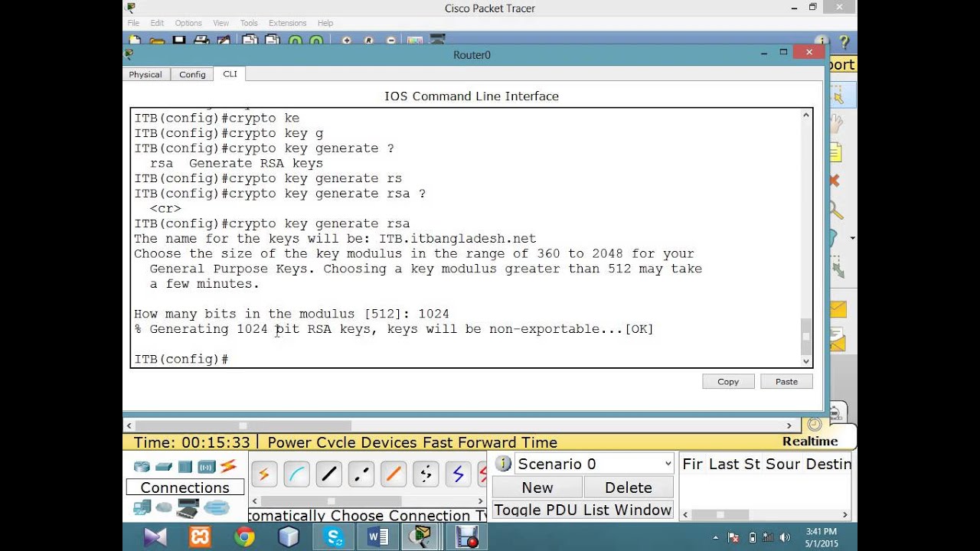Image resolution: width=980 pixels, height=551 pixels.
Task: Pick the copper straight-through cable
Action: click(x=328, y=474)
